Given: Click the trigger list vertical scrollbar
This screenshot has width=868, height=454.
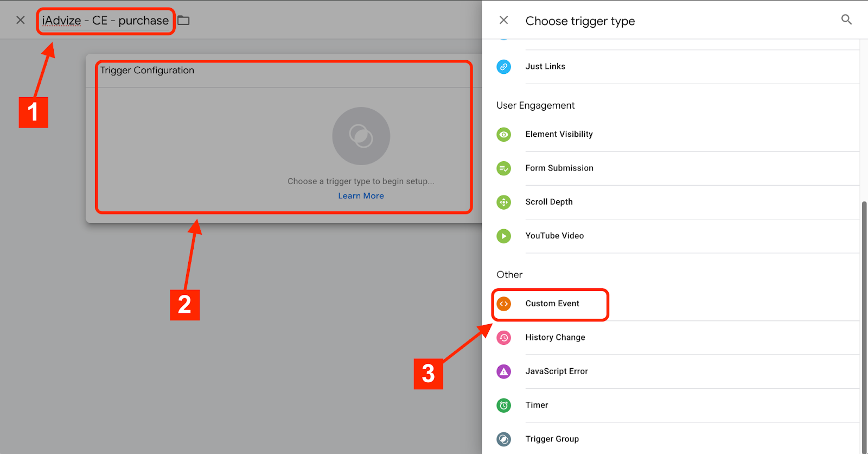Looking at the screenshot, I should 864,326.
